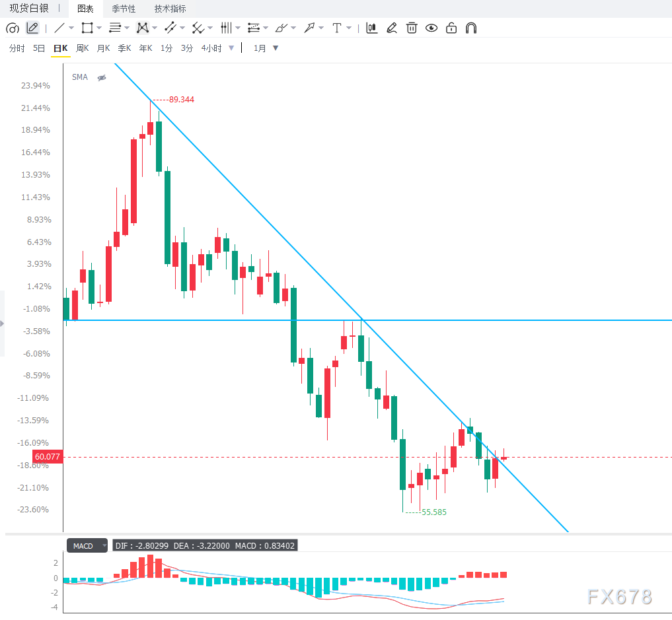The height and width of the screenshot is (620, 672).
Task: Select the magnet snap tool
Action: (471, 28)
